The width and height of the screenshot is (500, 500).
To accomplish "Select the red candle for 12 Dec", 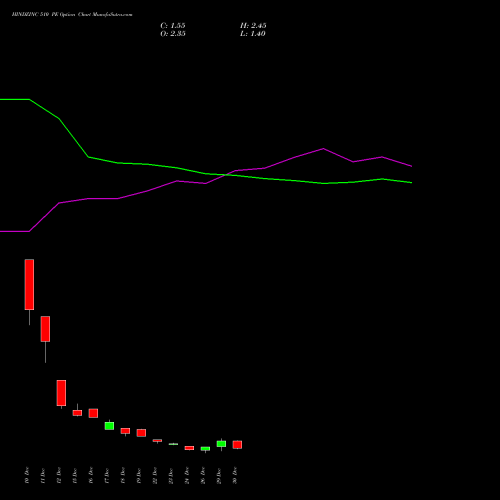I will (61, 393).
